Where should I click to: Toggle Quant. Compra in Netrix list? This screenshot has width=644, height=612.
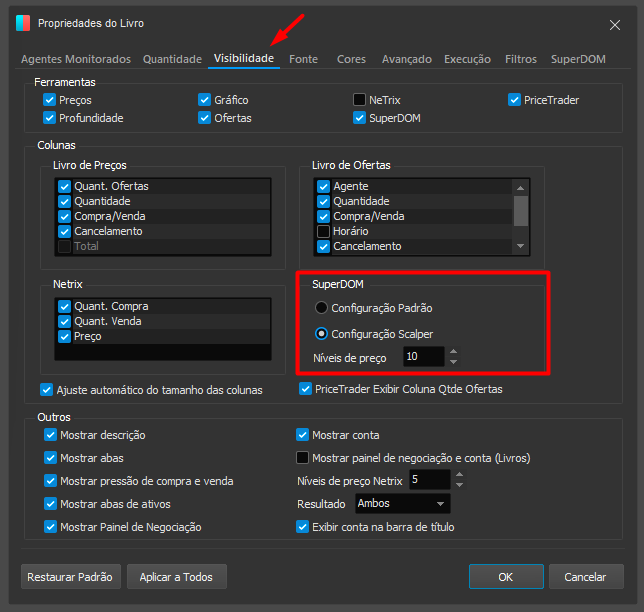[64, 306]
